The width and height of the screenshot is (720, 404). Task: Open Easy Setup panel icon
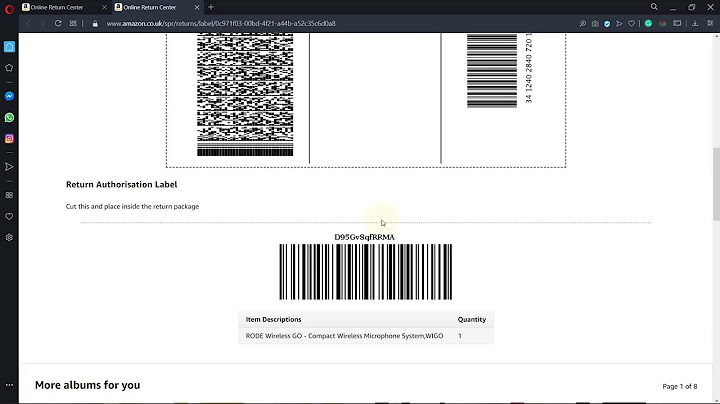coord(710,23)
